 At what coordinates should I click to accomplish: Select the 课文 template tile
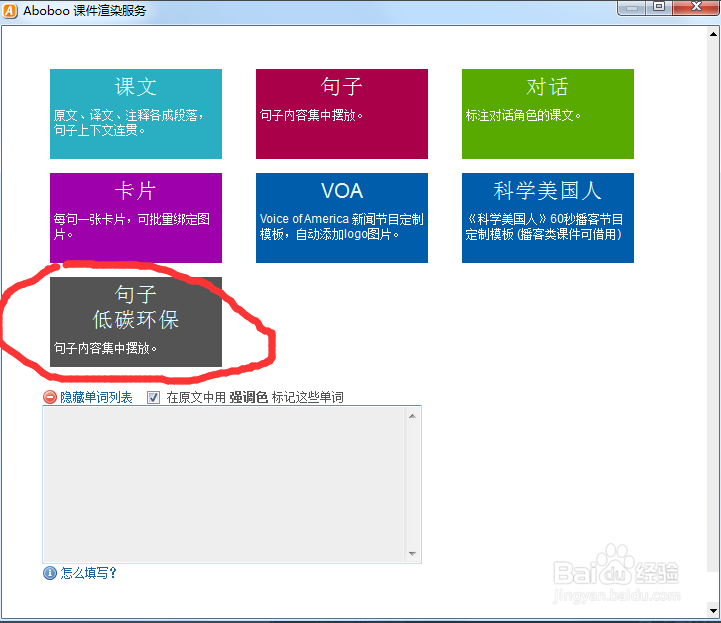coord(136,114)
